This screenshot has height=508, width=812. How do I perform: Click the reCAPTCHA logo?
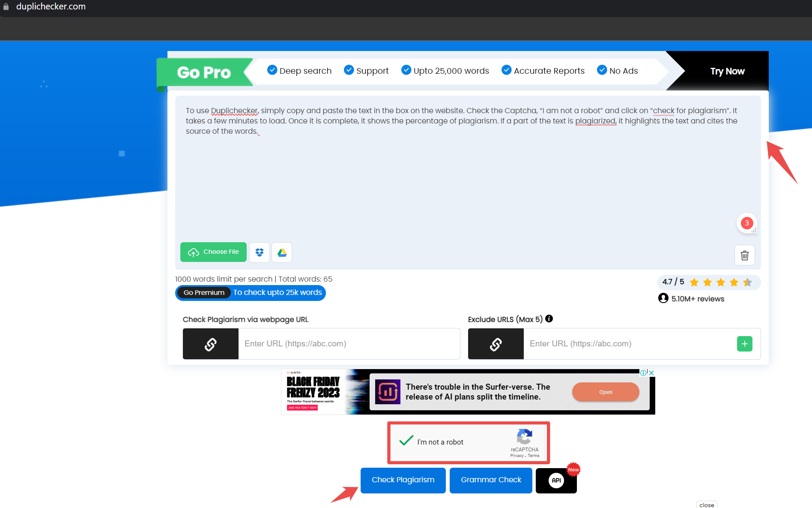point(525,437)
